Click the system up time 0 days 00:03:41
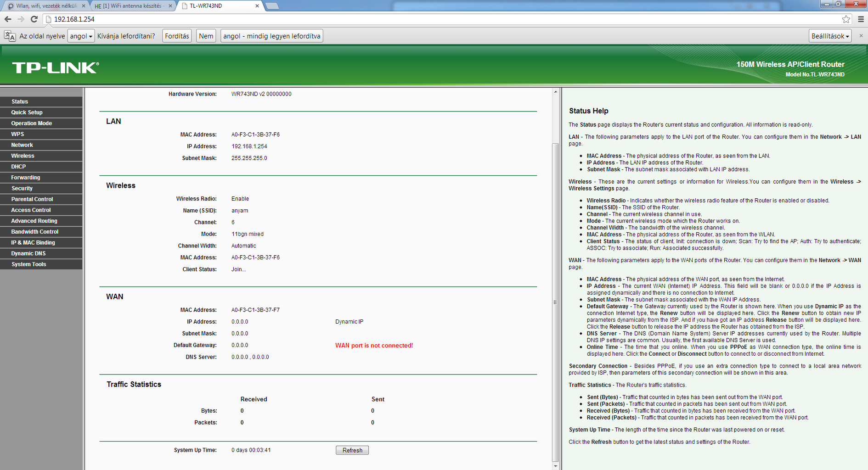868x470 pixels. pos(251,450)
